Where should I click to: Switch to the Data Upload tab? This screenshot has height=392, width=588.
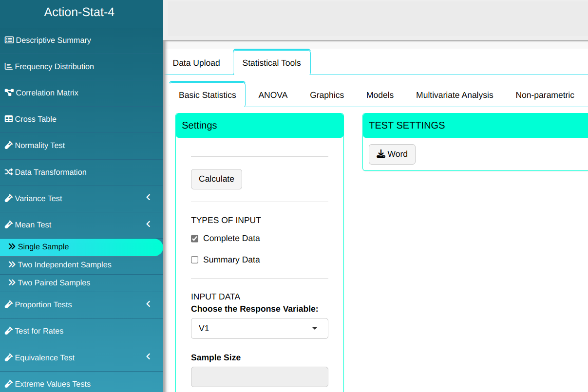196,63
